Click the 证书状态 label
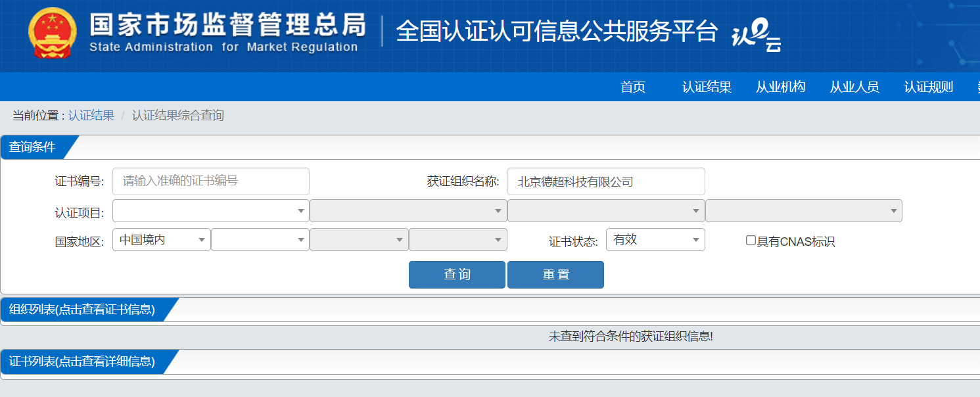 (573, 242)
